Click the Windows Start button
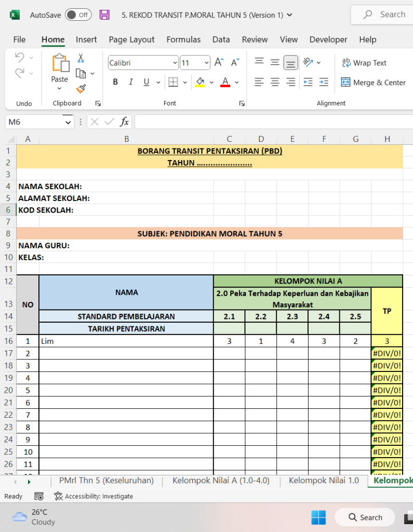413x532 pixels. pyautogui.click(x=318, y=517)
